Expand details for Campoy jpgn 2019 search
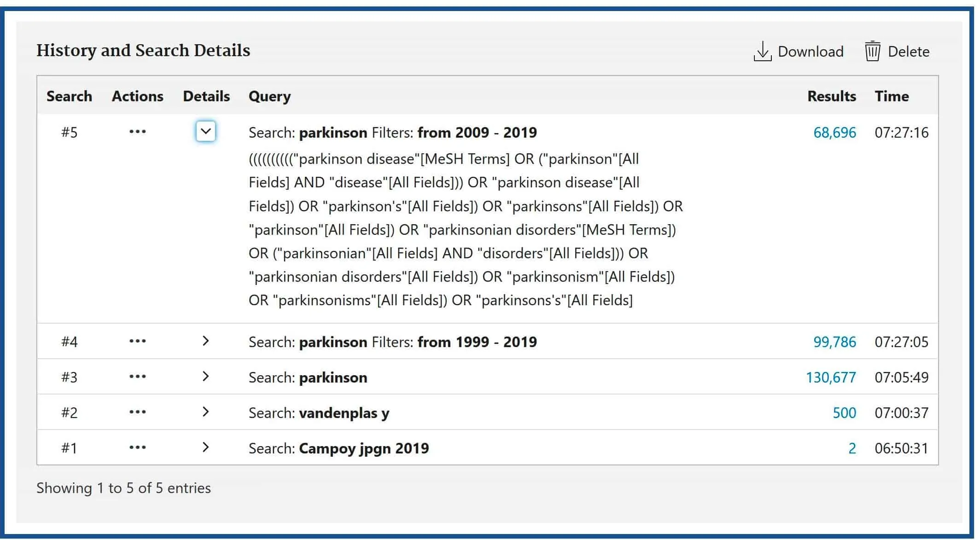The image size is (980, 540). 206,447
